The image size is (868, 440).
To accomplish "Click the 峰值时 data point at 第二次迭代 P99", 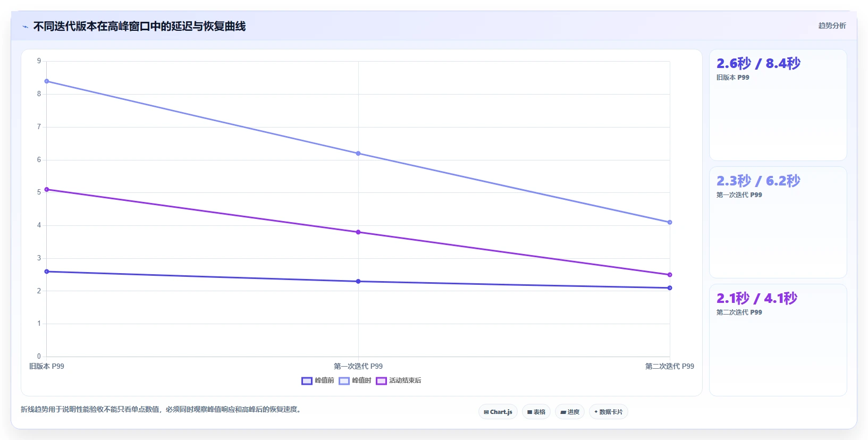I will (670, 222).
